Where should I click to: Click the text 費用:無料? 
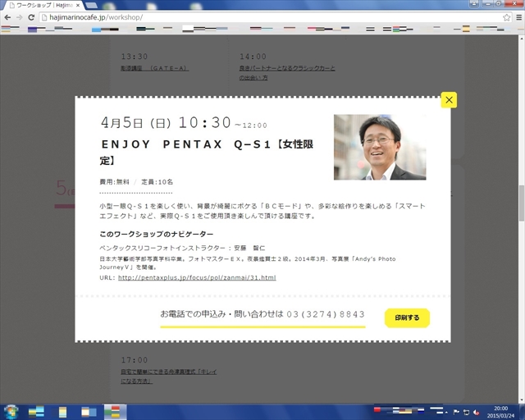(114, 182)
